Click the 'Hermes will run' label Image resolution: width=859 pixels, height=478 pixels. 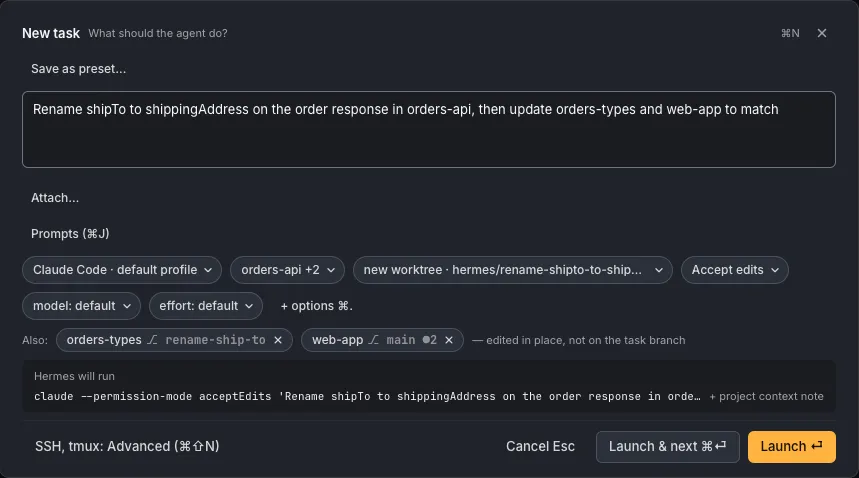pos(75,376)
